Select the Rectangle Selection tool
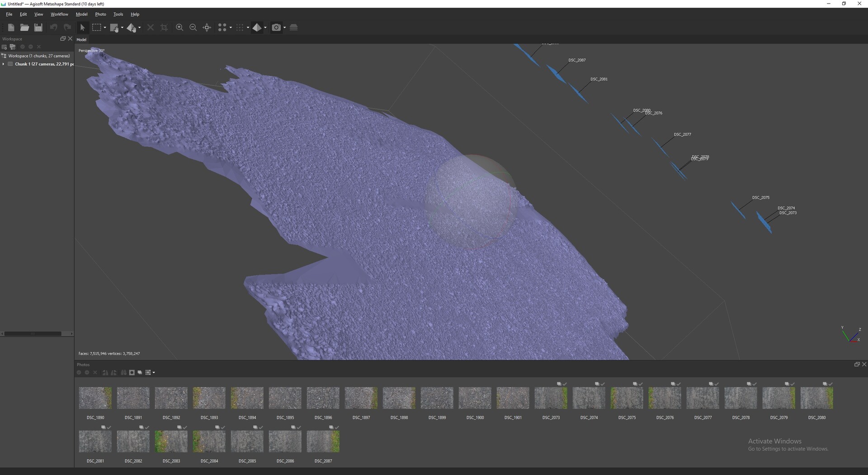The image size is (868, 475). (96, 28)
